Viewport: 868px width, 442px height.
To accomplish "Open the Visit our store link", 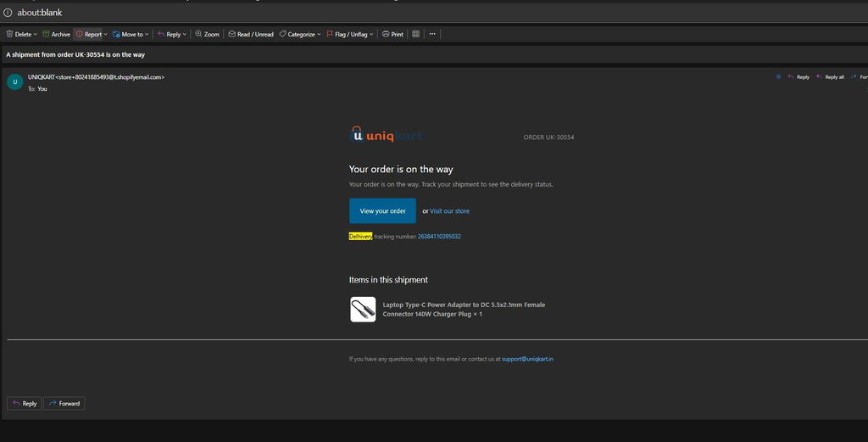I will coord(449,211).
